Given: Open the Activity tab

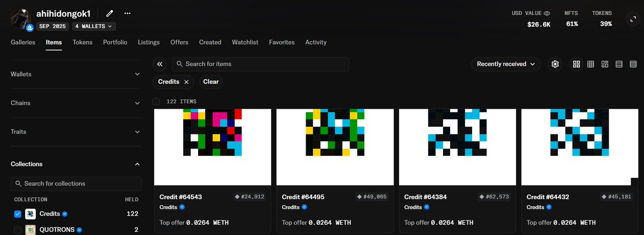Looking at the screenshot, I should [x=316, y=42].
